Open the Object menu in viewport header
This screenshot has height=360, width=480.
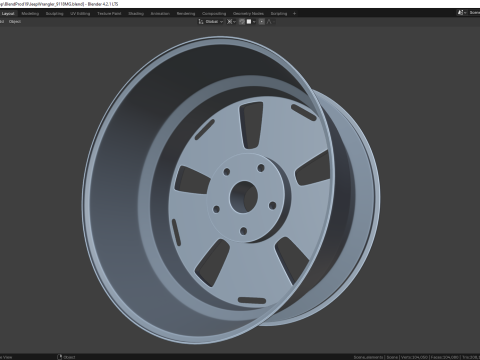pos(15,22)
